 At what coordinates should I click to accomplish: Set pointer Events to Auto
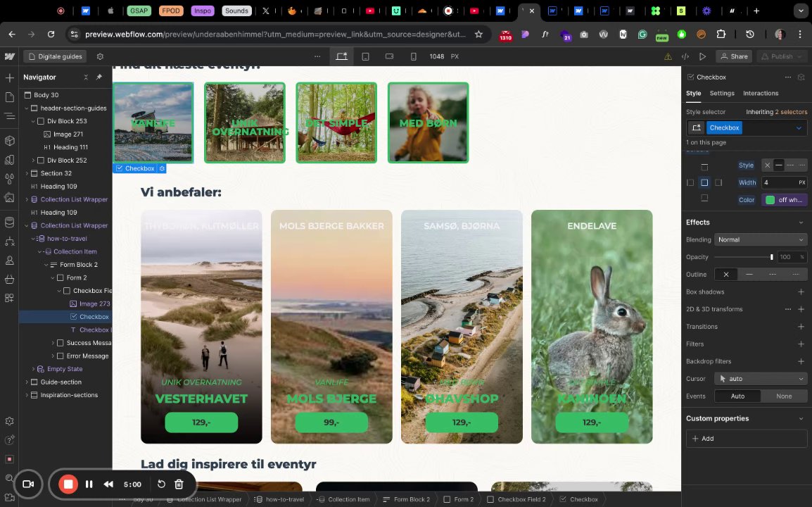(x=737, y=396)
